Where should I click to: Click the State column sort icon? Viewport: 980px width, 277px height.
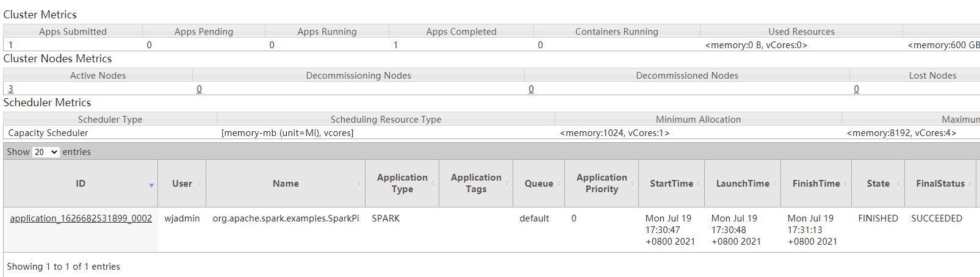(x=899, y=184)
